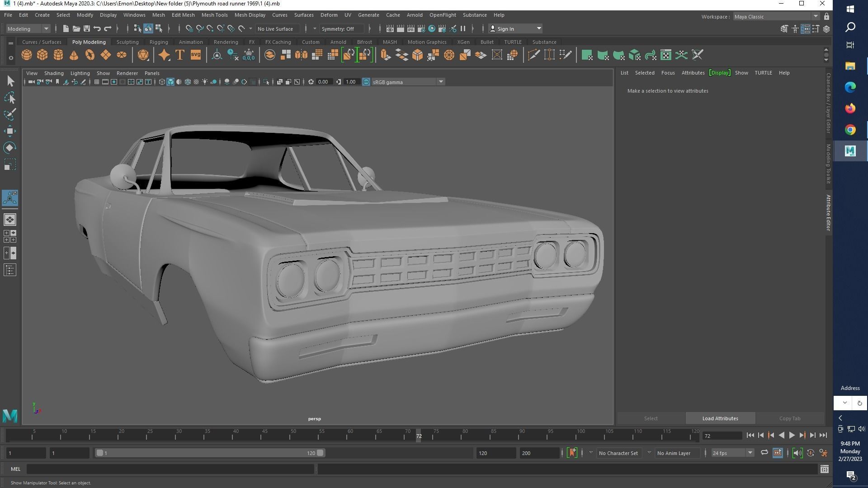Click the Copy Tab button
This screenshot has height=488, width=868.
coord(789,418)
